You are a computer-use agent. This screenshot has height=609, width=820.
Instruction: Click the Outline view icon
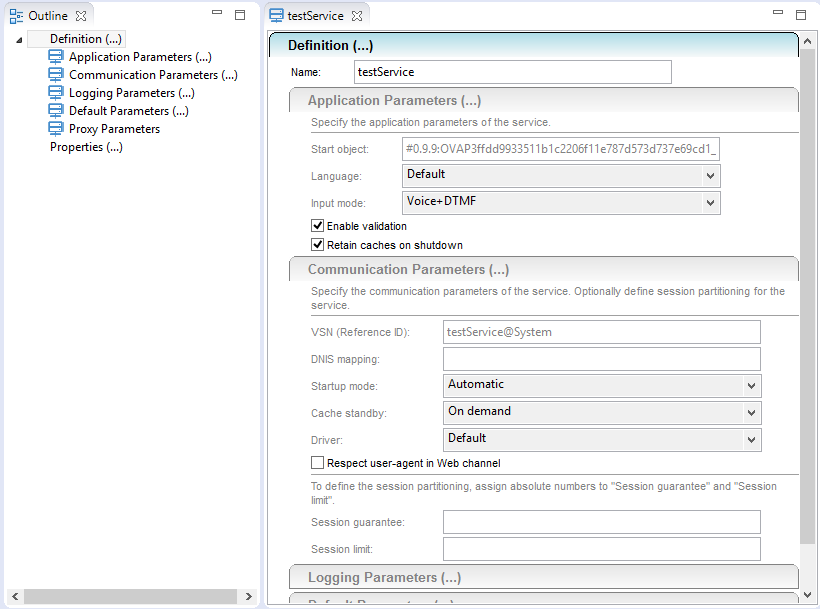[x=15, y=15]
